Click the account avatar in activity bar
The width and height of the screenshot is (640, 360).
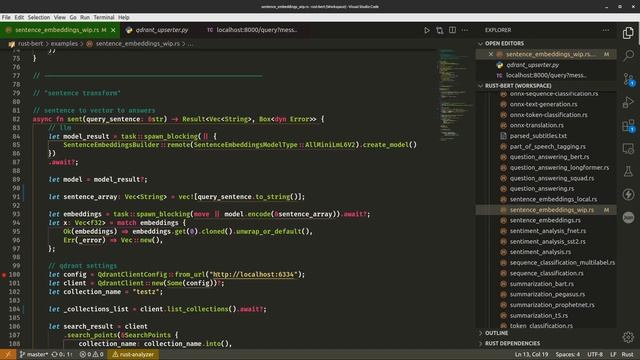coord(628,218)
